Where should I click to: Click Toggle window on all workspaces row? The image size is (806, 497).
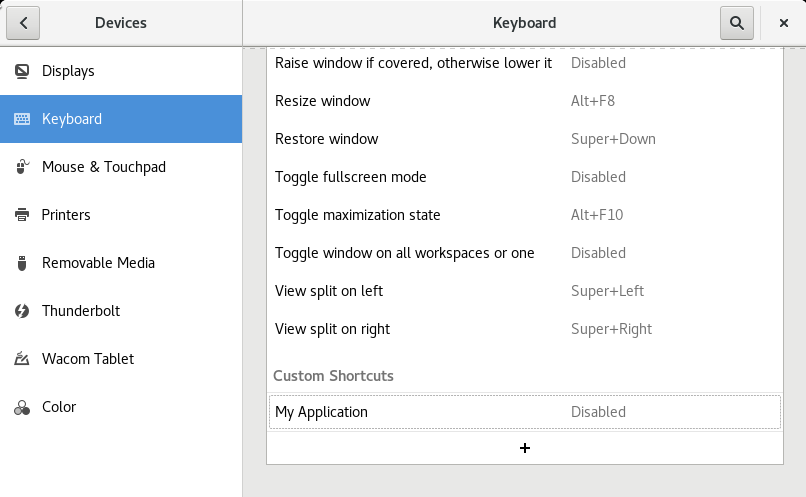pos(524,253)
